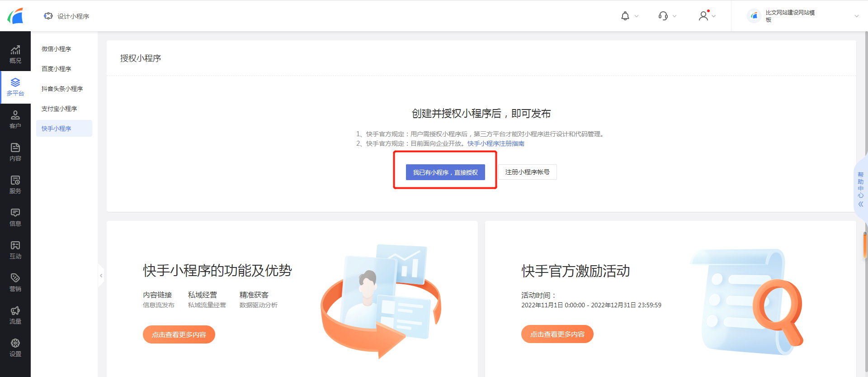
Task: Collapse the submenu with the left arrow handle
Action: point(101,275)
